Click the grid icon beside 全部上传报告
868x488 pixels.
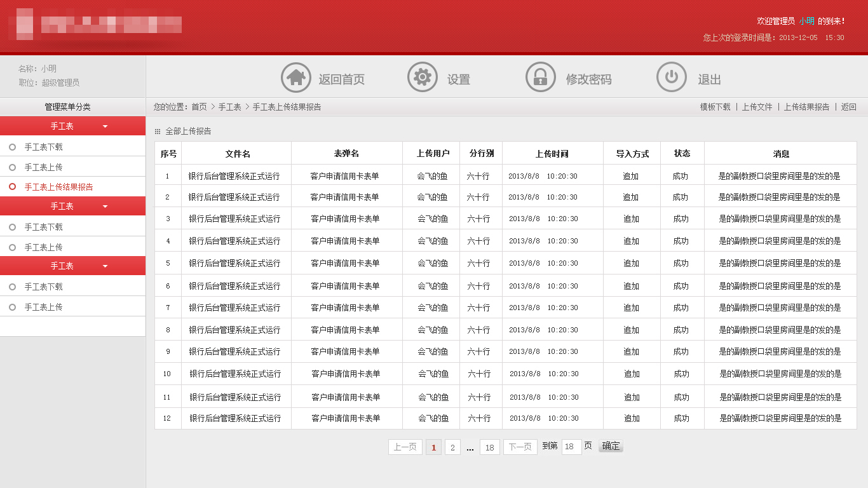(158, 132)
